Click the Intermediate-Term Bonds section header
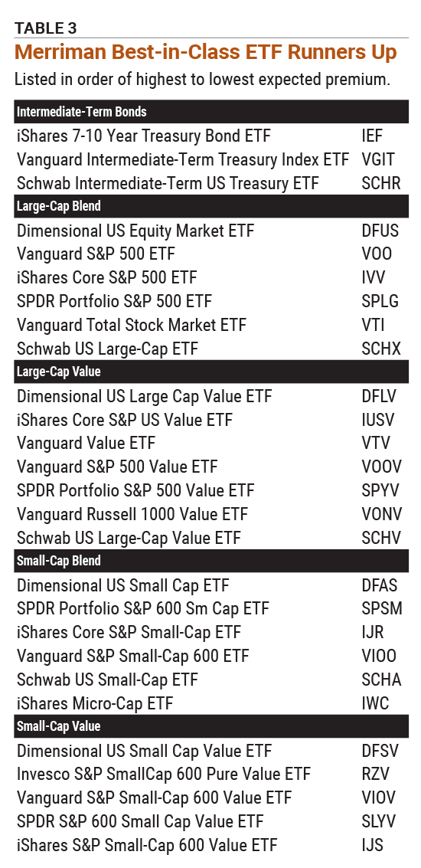Image resolution: width=421 pixels, height=868 pixels. coord(211,112)
